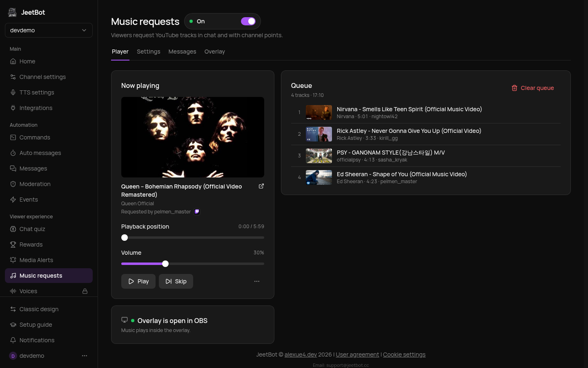Click the Twitch badge next to pelmen_master
The height and width of the screenshot is (368, 588).
coord(197,211)
